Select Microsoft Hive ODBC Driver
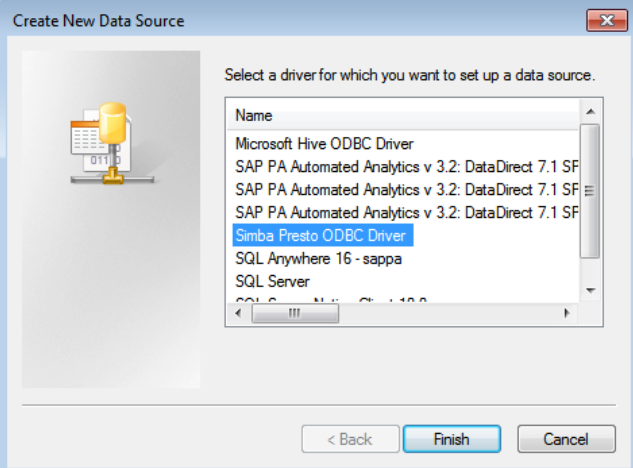 point(324,144)
